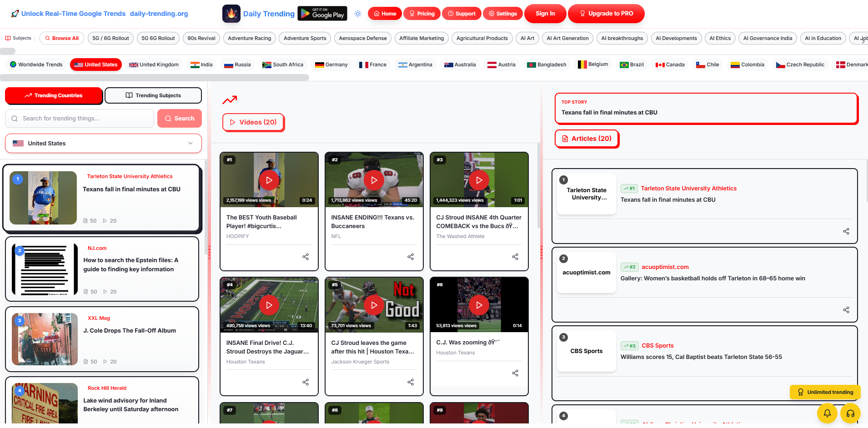Viewport: 868px width, 428px height.
Task: Open the headset support chat button
Action: [x=850, y=413]
